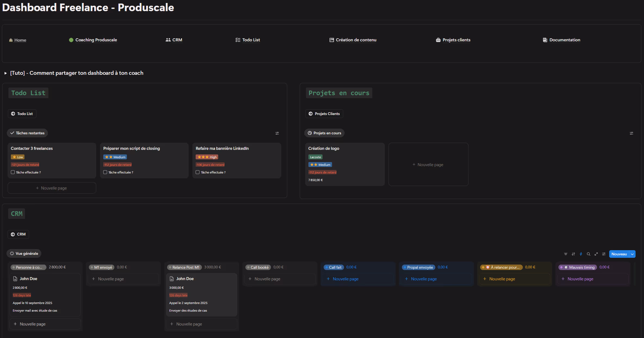Click the Projets Clients page button
644x338 pixels.
(324, 114)
